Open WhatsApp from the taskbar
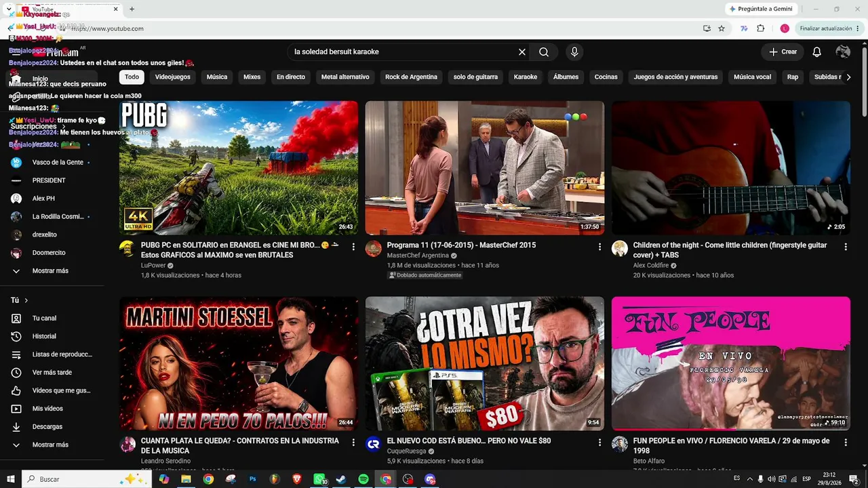868x488 pixels. pos(319,479)
